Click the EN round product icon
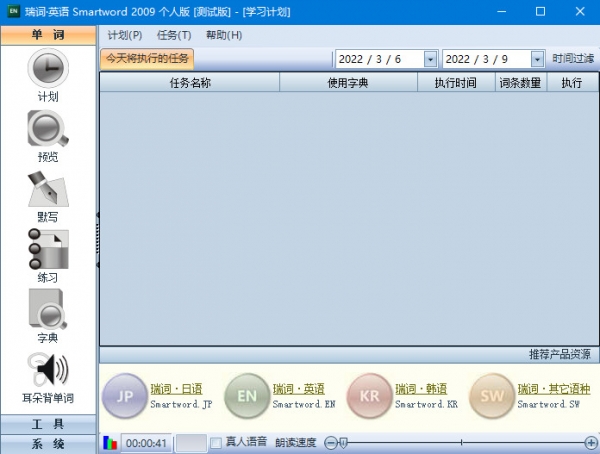Image resolution: width=600 pixels, height=454 pixels. 247,396
